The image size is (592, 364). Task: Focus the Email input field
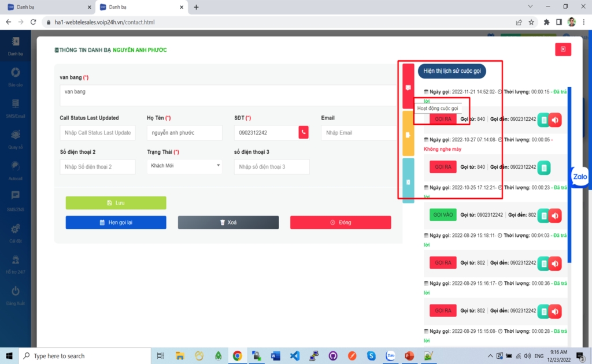tap(358, 132)
